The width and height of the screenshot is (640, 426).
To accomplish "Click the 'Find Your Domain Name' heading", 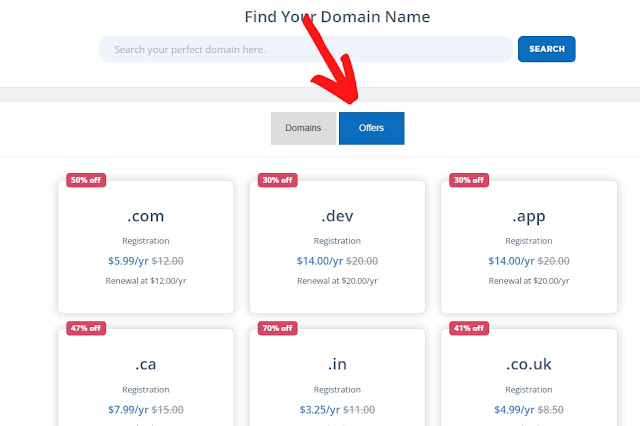I will [x=337, y=17].
